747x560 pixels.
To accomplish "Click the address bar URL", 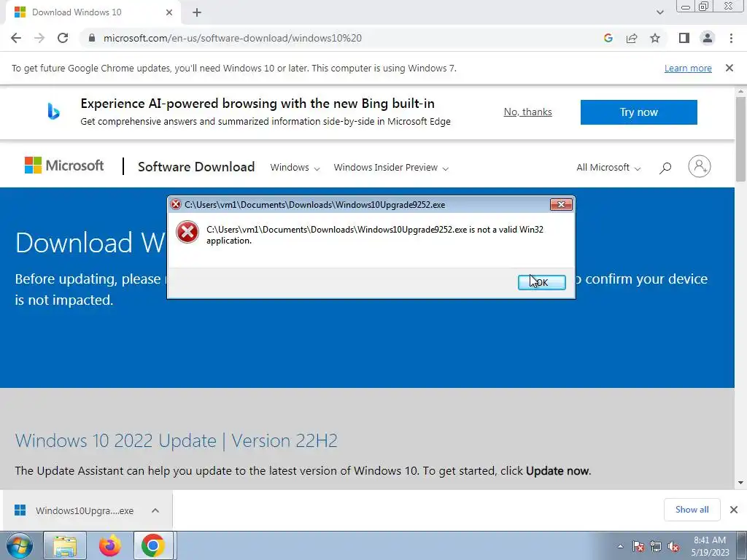I will (x=233, y=38).
